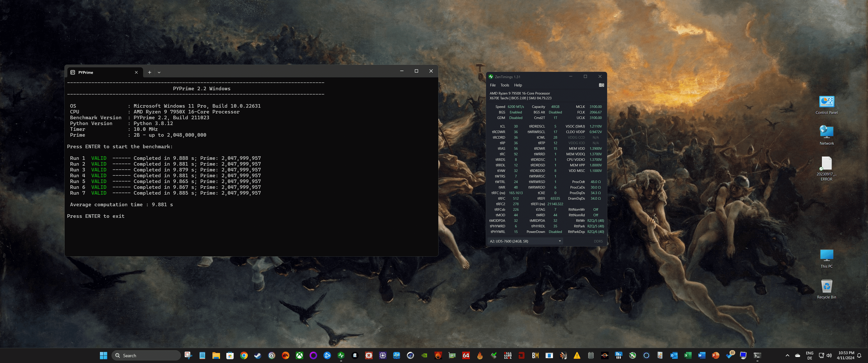Viewport: 868px width, 363px height.
Task: Open the File menu in ZenTimings
Action: [x=493, y=85]
